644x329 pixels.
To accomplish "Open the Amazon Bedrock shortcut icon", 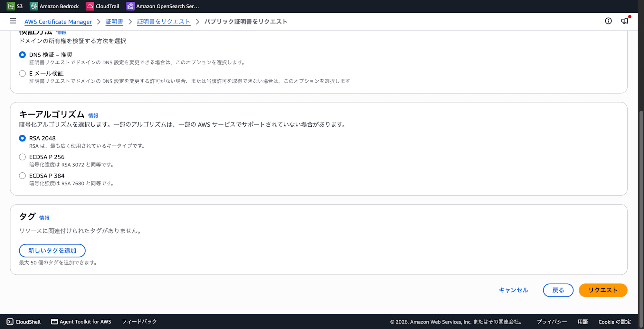I will tap(34, 6).
